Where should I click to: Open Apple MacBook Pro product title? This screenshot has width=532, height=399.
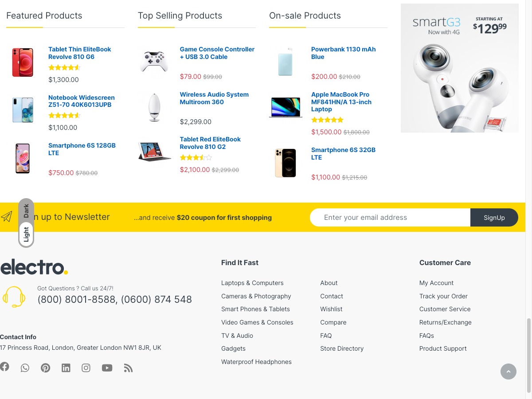(x=341, y=102)
